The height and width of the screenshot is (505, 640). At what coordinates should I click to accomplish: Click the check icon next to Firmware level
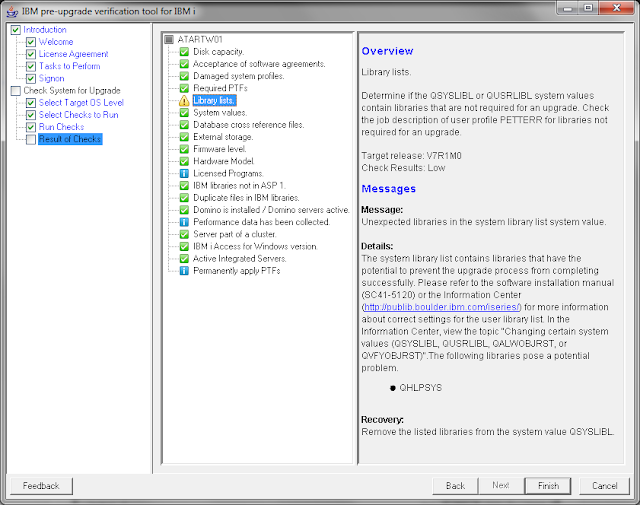click(184, 149)
